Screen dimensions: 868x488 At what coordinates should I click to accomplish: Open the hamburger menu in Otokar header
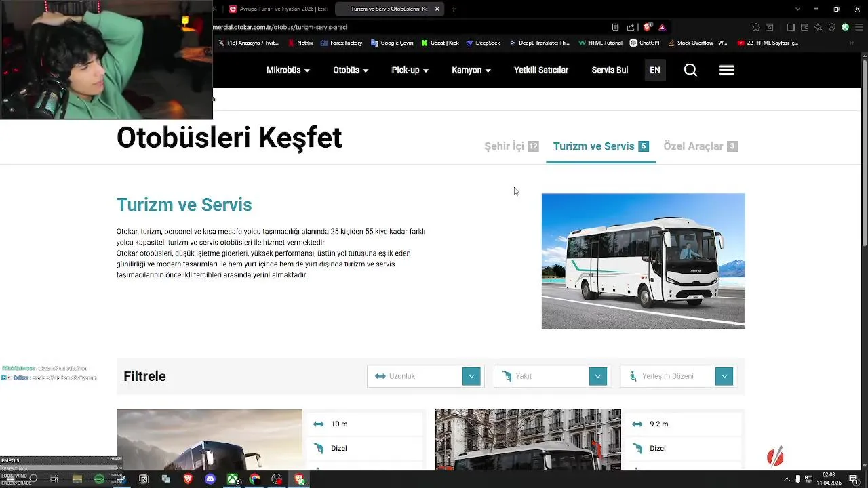pos(726,70)
